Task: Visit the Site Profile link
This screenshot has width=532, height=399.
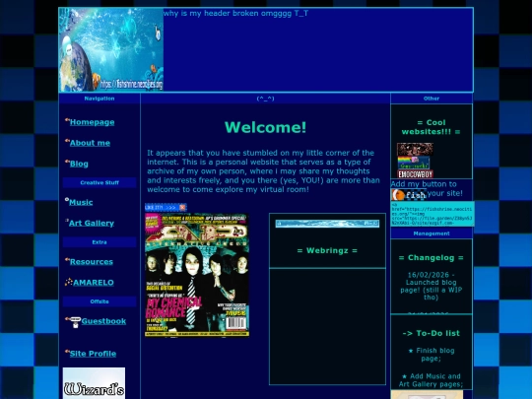Action: click(93, 354)
